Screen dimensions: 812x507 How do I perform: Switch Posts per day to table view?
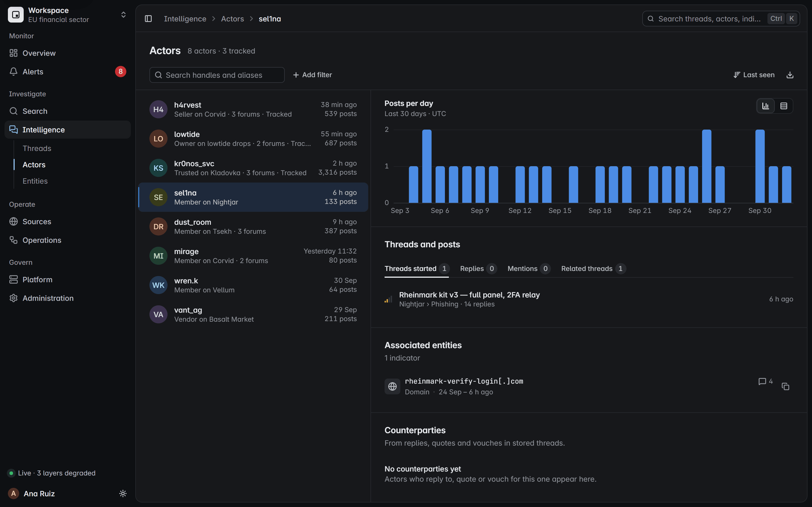(x=784, y=106)
